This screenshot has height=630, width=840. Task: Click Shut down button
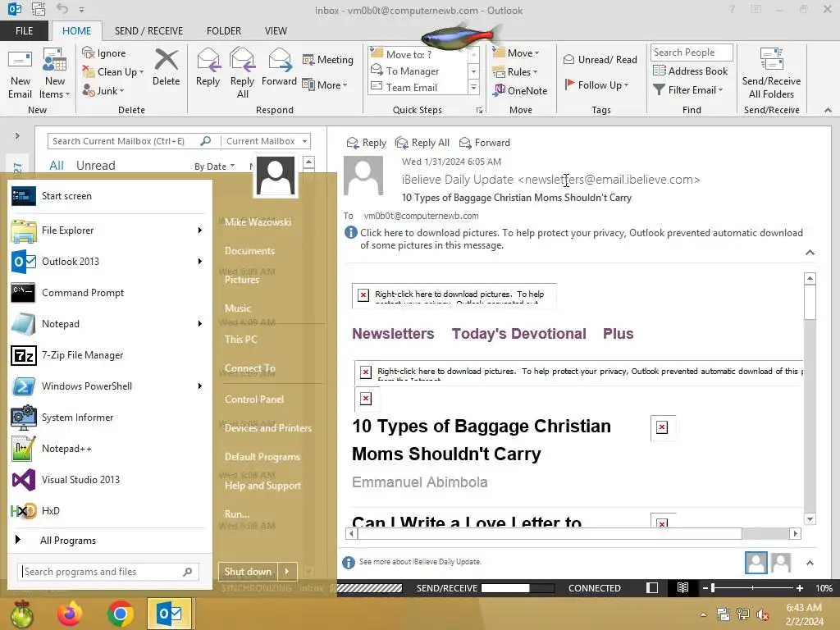(x=248, y=572)
